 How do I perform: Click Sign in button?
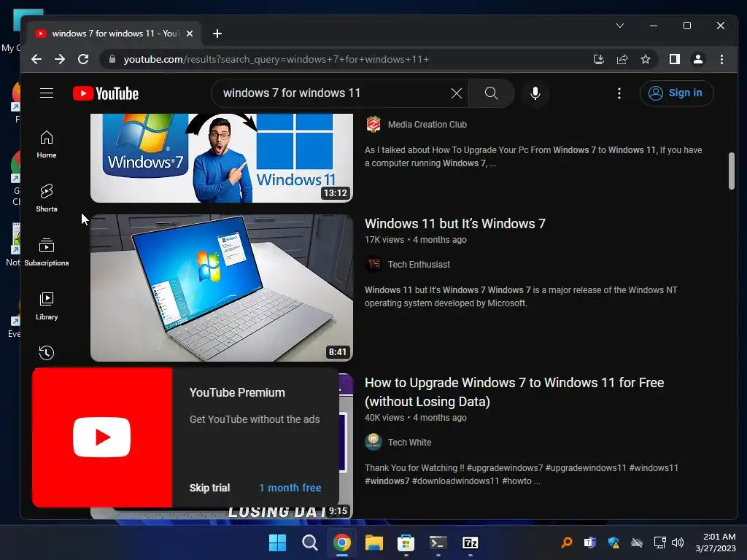pyautogui.click(x=676, y=93)
